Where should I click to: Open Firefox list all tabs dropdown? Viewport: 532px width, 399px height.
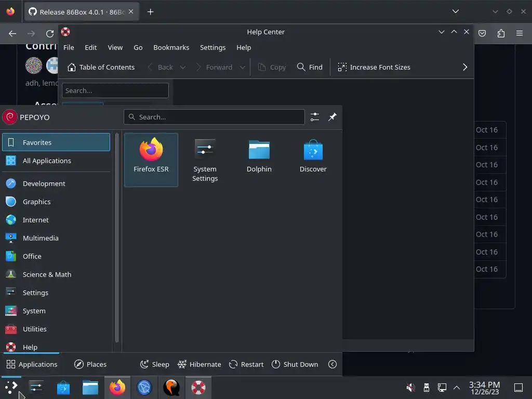coord(456,11)
